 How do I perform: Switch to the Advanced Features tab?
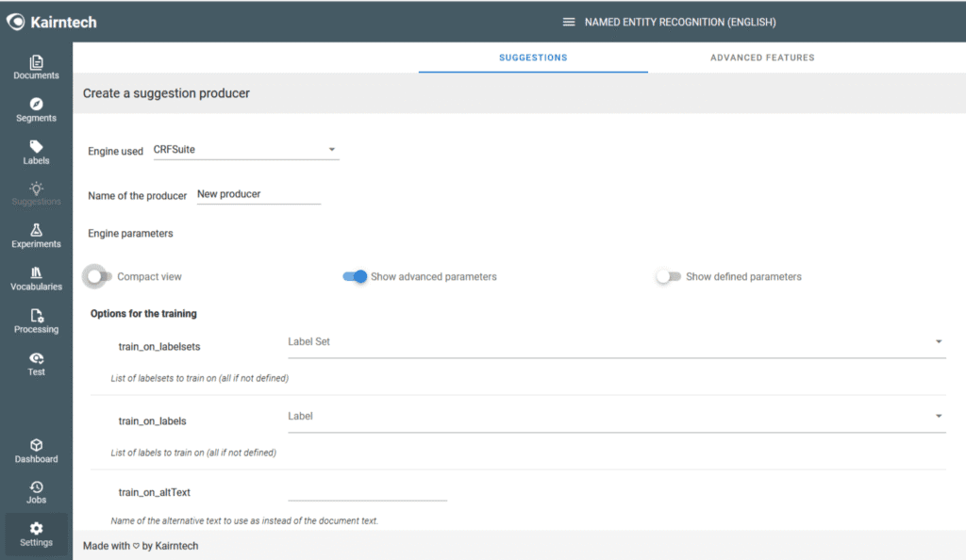click(x=761, y=58)
